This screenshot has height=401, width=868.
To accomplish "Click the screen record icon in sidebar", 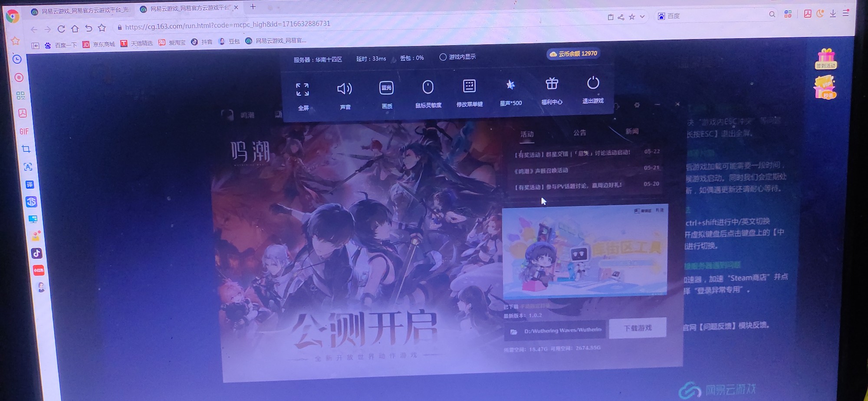I will click(19, 78).
